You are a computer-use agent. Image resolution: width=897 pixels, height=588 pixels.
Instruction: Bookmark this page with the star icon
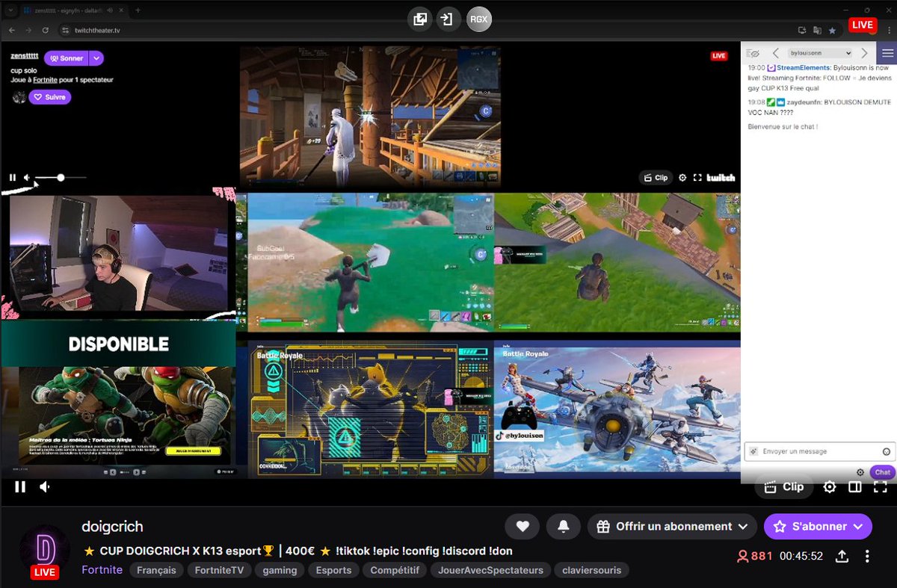832,30
